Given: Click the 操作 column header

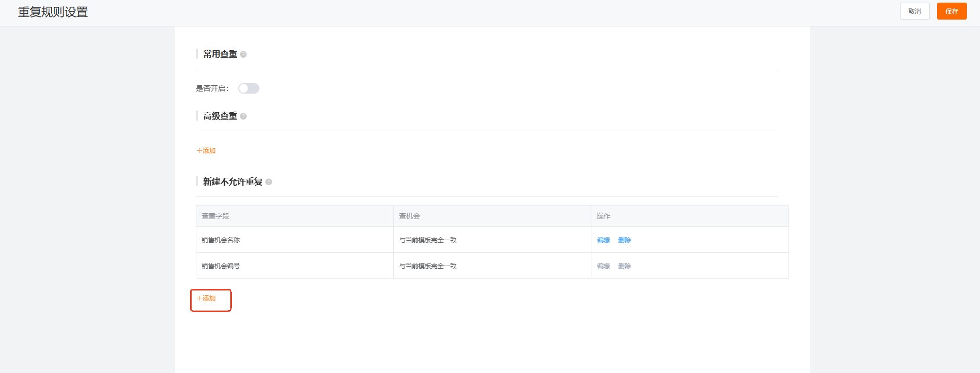Looking at the screenshot, I should 689,216.
